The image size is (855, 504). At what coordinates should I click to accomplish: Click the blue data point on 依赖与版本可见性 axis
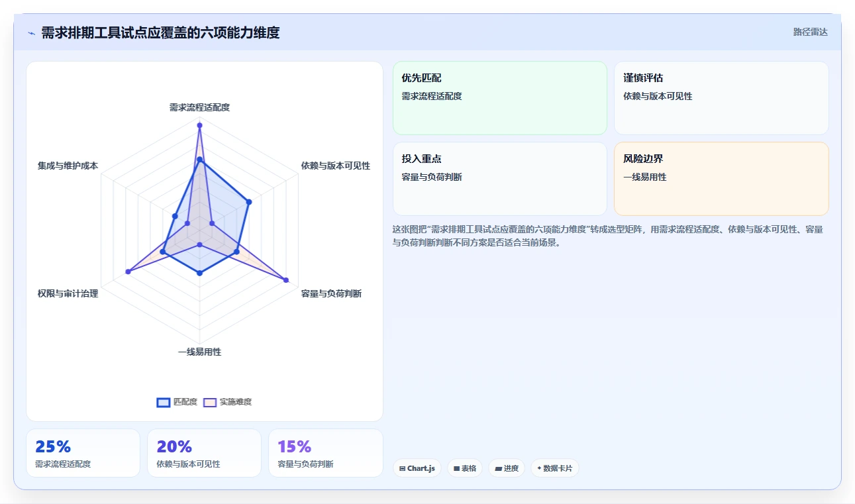248,201
